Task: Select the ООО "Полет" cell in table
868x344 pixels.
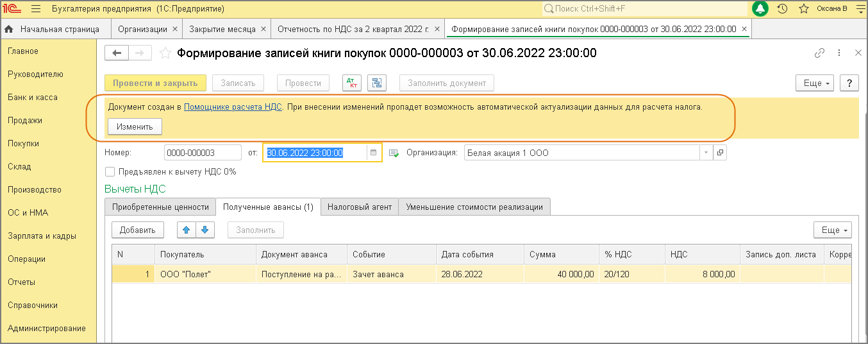Action: pos(205,274)
